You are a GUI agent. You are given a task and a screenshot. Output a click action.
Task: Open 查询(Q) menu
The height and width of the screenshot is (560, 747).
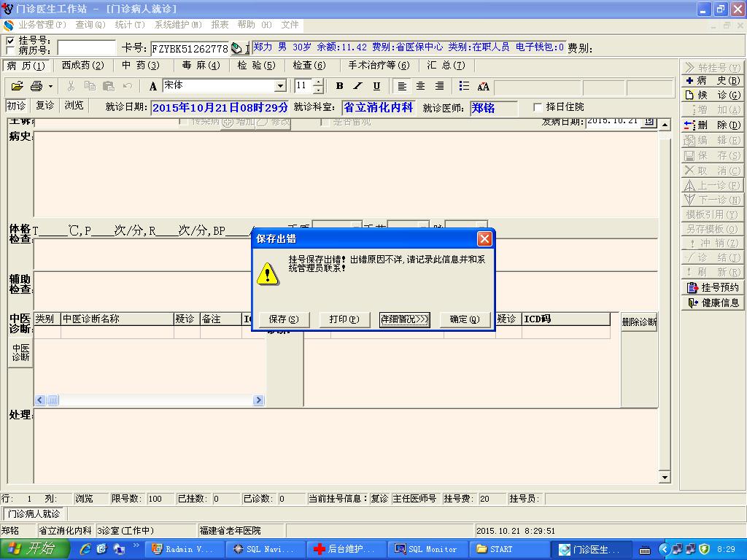coord(90,25)
